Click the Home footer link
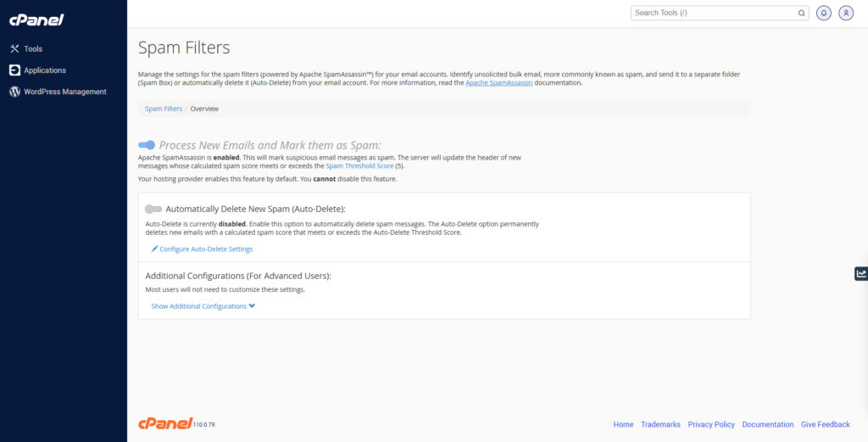 click(x=623, y=424)
